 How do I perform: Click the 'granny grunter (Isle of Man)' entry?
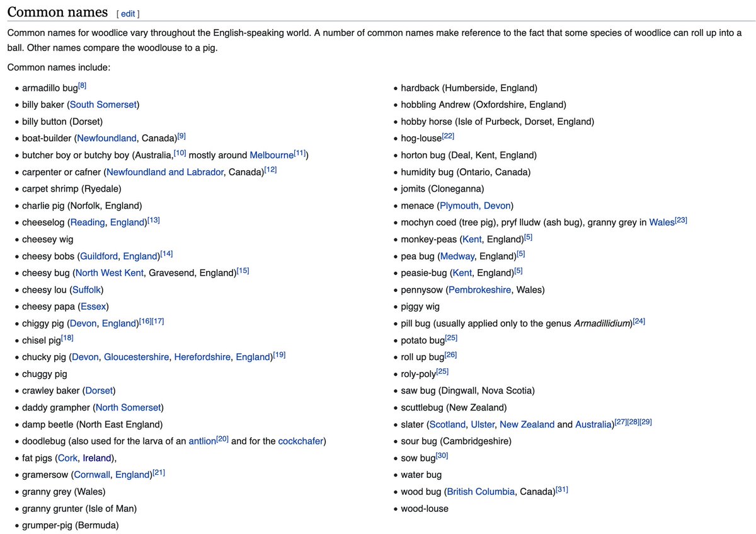coord(79,508)
